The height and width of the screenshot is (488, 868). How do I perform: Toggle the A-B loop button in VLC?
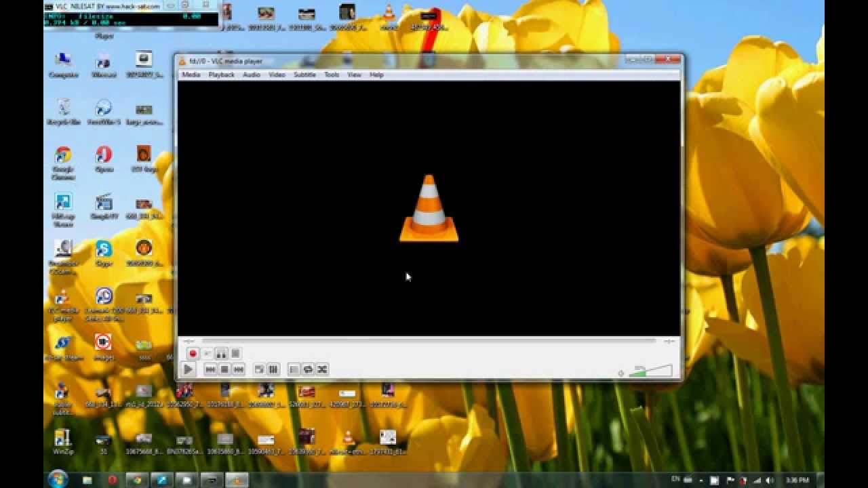pyautogui.click(x=221, y=354)
